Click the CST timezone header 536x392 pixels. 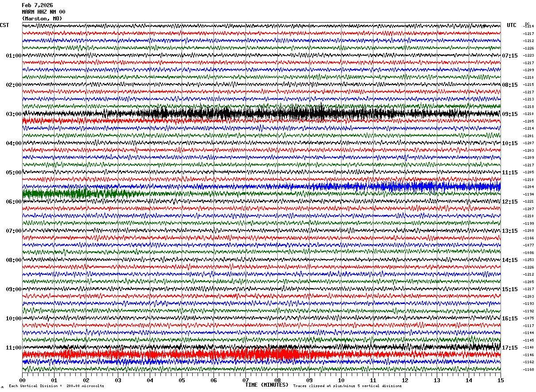pyautogui.click(x=4, y=25)
